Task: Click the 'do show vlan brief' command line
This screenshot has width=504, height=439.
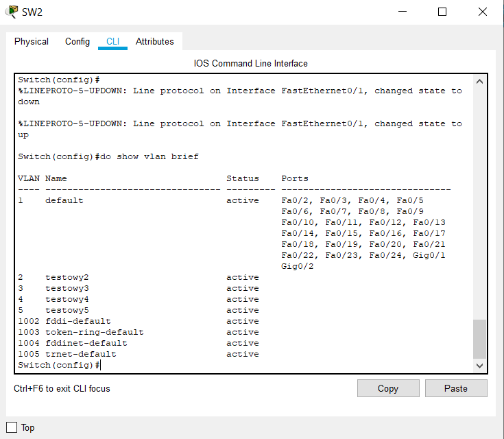Action: pos(108,156)
